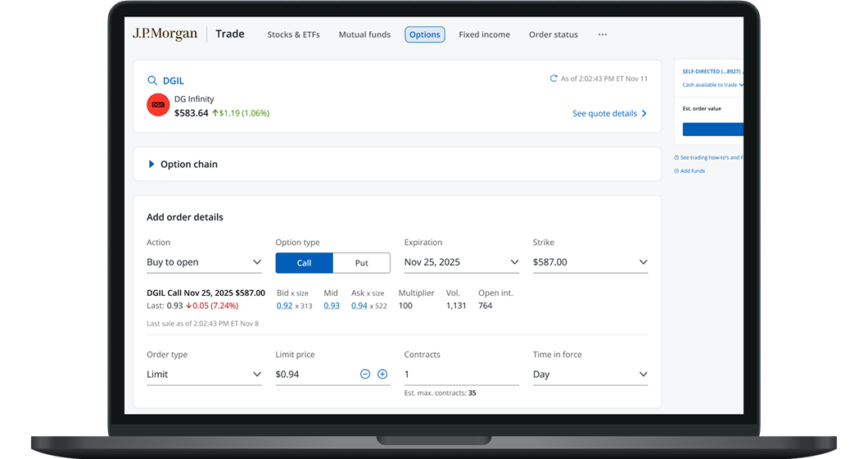Open See quote details link

click(609, 113)
